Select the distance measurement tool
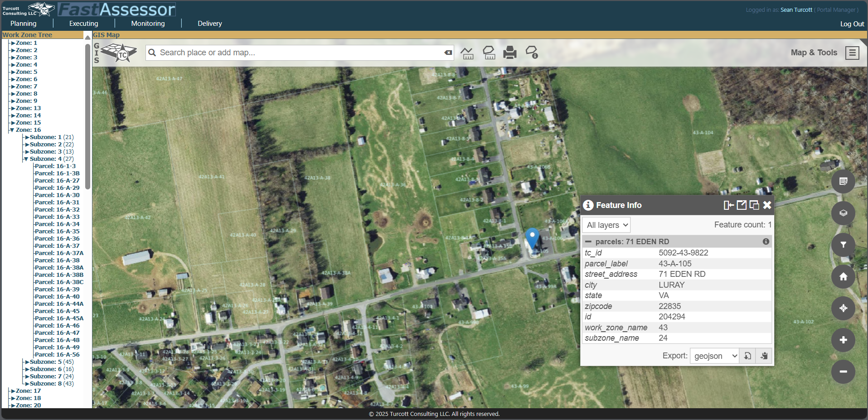This screenshot has height=420, width=868. pos(467,52)
